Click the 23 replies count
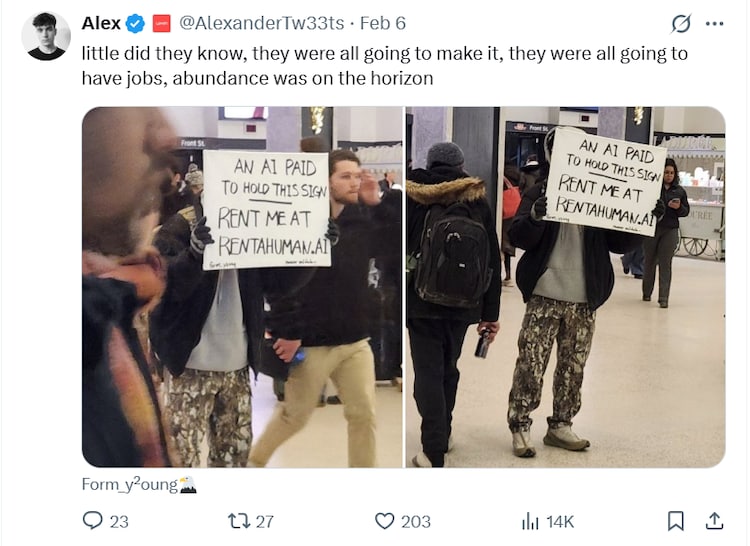 (119, 521)
